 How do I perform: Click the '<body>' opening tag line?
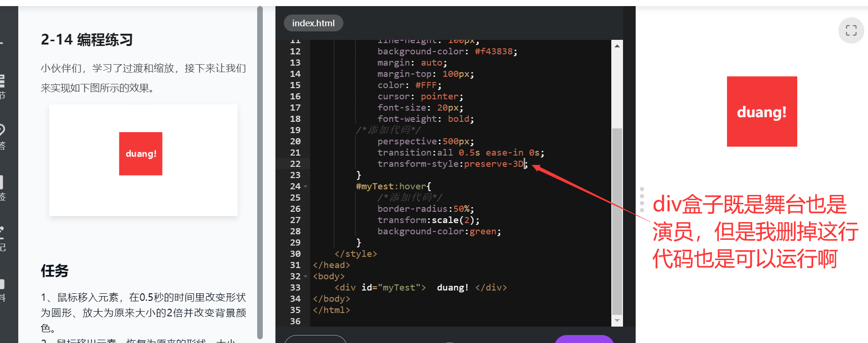329,276
